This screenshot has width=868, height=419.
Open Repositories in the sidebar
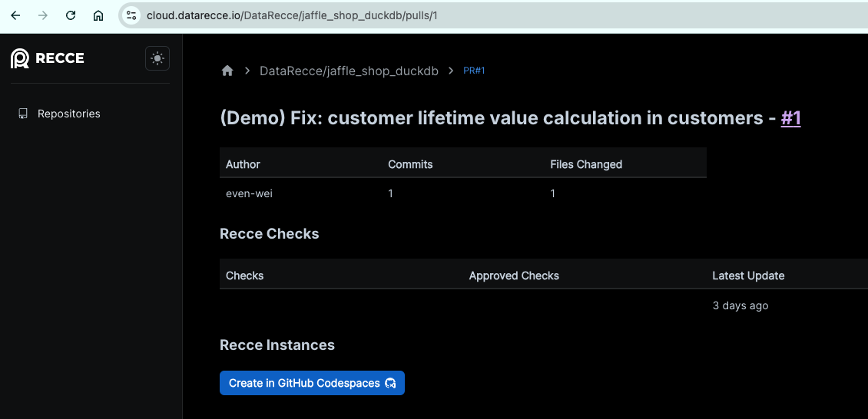click(68, 114)
